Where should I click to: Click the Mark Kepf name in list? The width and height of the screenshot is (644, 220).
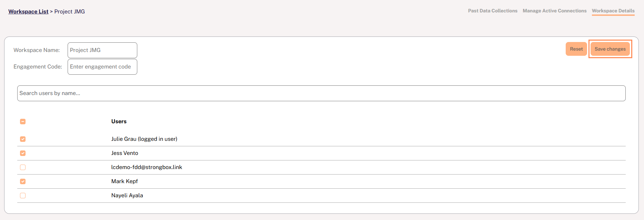(x=124, y=181)
